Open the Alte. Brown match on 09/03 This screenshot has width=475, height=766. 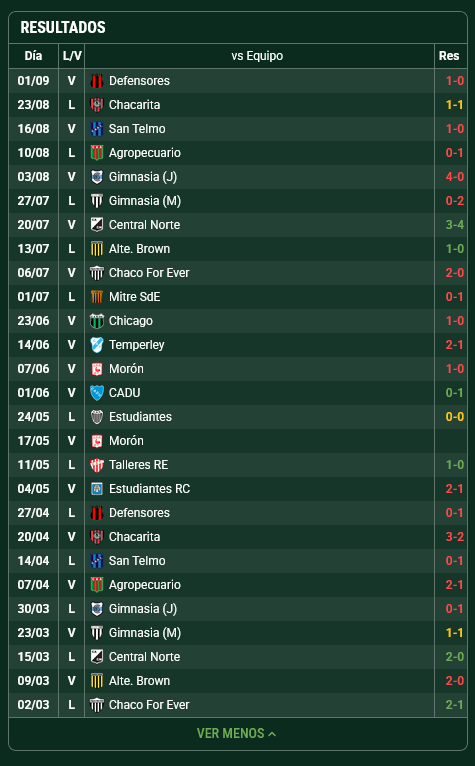238,681
